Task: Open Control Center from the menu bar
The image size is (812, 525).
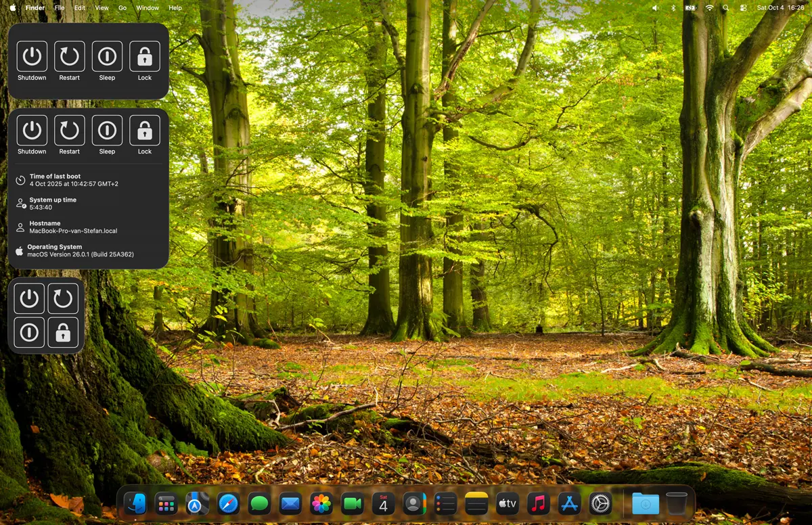Action: [743, 8]
